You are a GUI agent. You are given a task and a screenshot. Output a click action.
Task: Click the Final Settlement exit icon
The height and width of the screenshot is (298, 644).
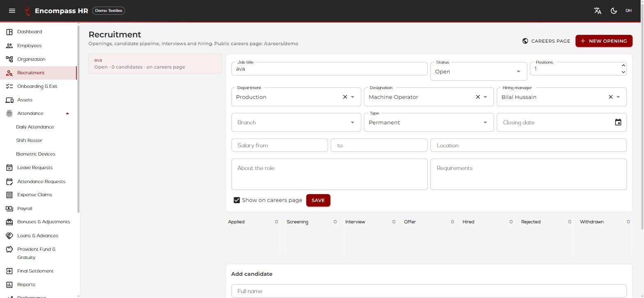(x=9, y=271)
